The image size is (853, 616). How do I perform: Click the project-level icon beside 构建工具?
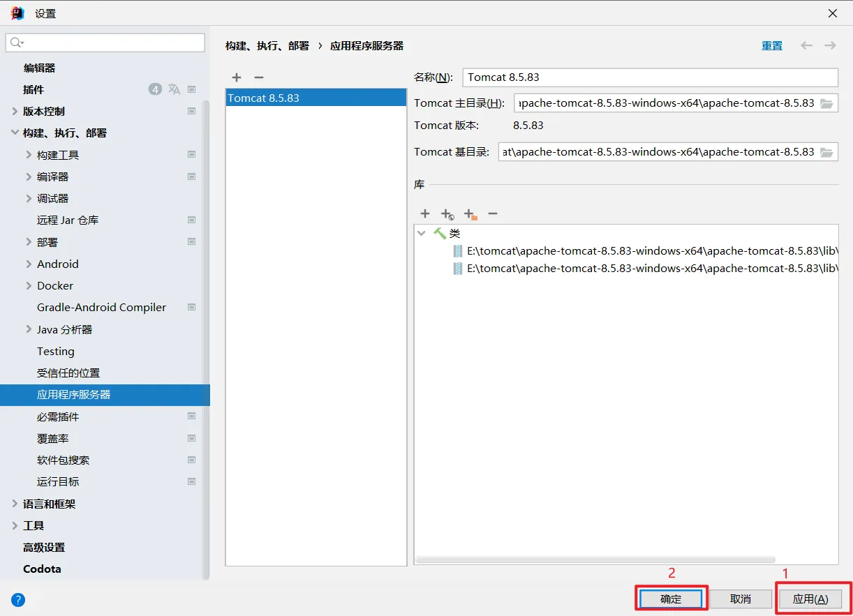tap(191, 154)
